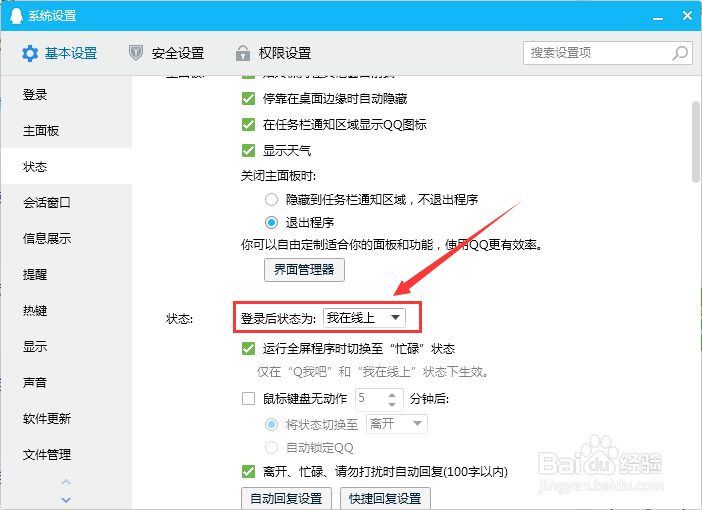Screen dimensions: 702x510
Task: Uncheck 在任务栏通知区域显示QQ图标
Action: pos(248,124)
